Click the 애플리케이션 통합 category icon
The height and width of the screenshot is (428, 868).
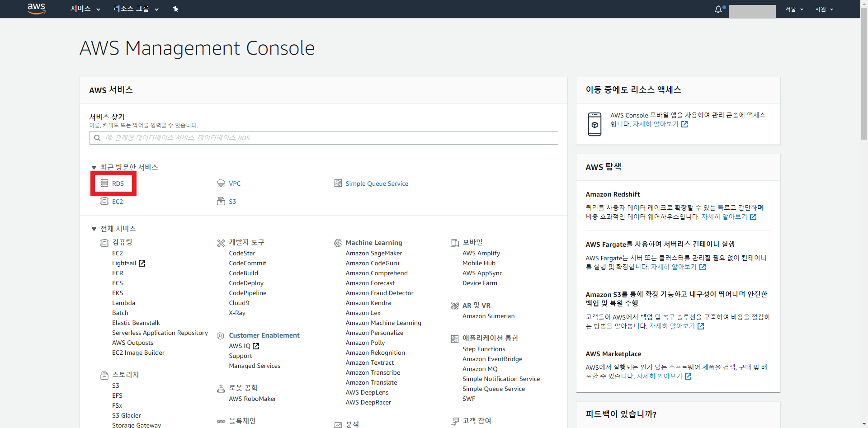tap(455, 339)
